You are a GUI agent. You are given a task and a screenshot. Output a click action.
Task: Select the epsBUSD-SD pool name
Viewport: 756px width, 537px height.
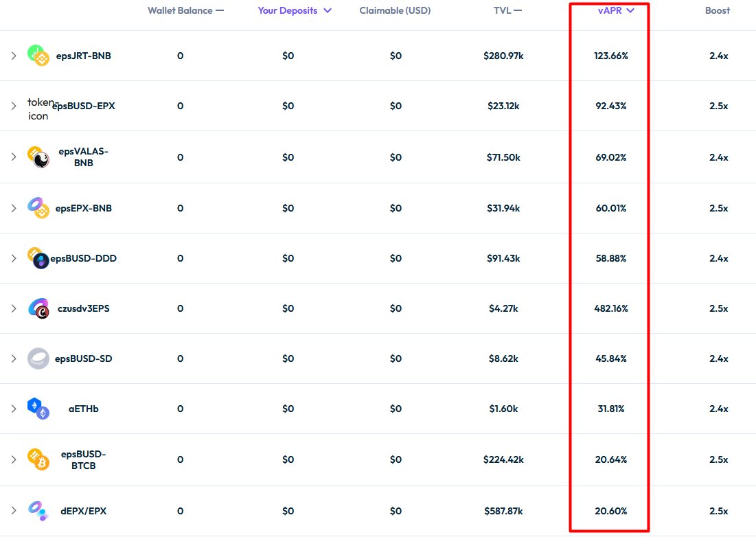(83, 358)
